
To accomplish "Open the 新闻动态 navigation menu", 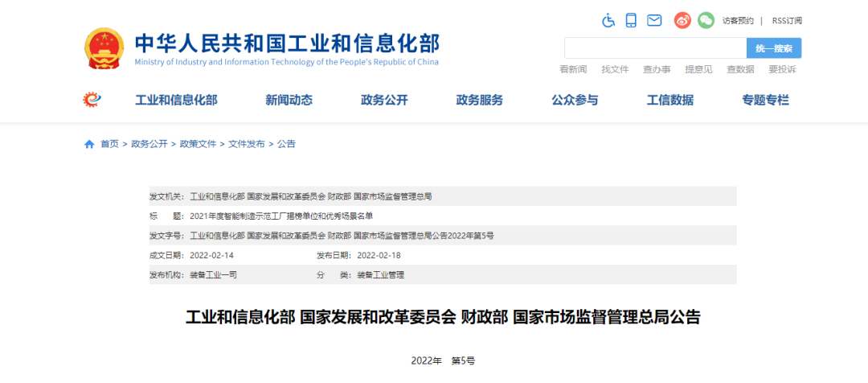I will 289,101.
